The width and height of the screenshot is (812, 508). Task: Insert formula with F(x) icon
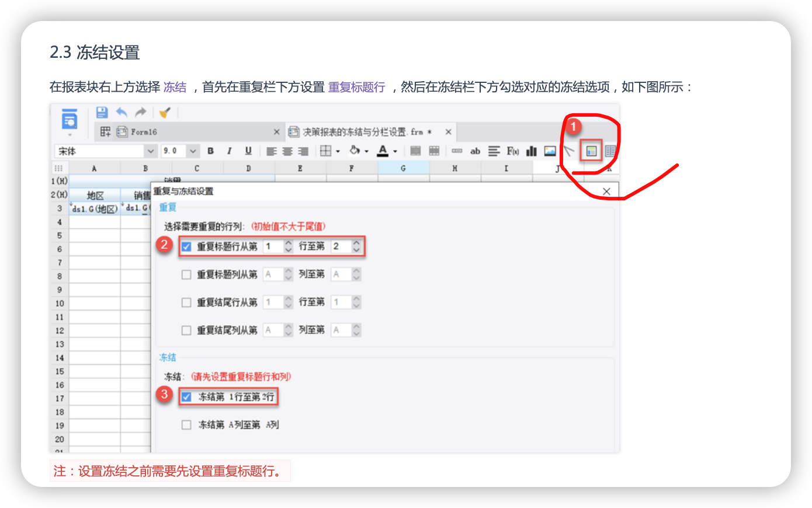(513, 151)
